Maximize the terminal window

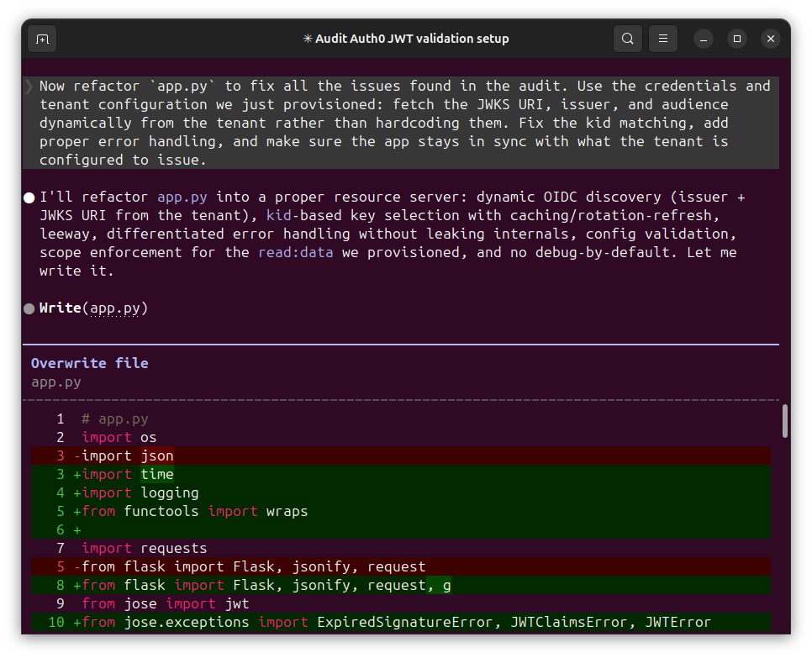point(737,39)
